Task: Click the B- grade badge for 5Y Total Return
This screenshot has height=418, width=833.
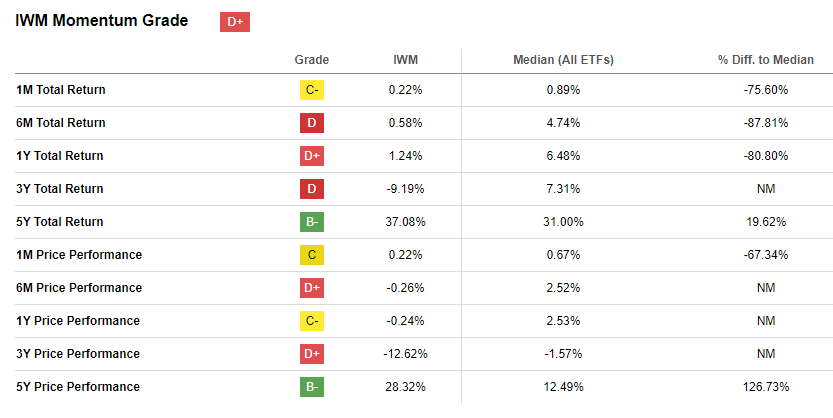Action: (x=312, y=222)
